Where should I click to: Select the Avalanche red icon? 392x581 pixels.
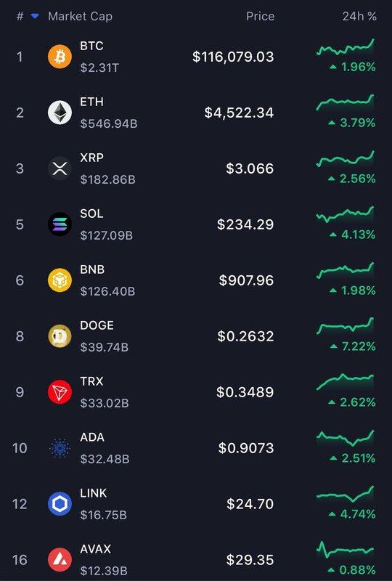click(x=60, y=559)
